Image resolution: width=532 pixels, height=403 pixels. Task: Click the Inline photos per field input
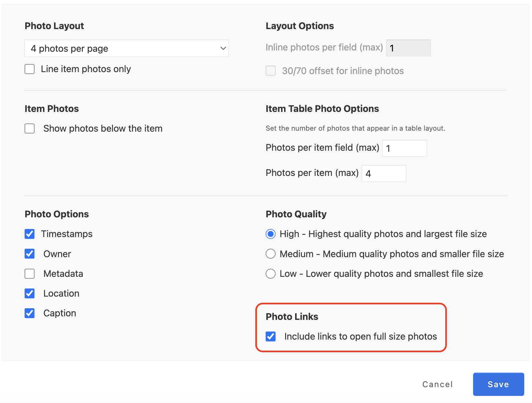tap(408, 48)
